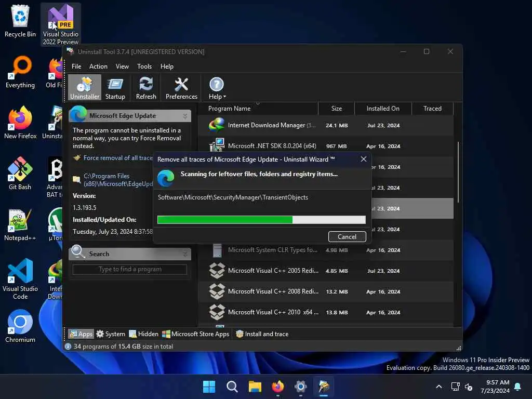Screen dimensions: 532x399
Task: Click the Edge Update icon in the details panel
Action: click(78, 114)
